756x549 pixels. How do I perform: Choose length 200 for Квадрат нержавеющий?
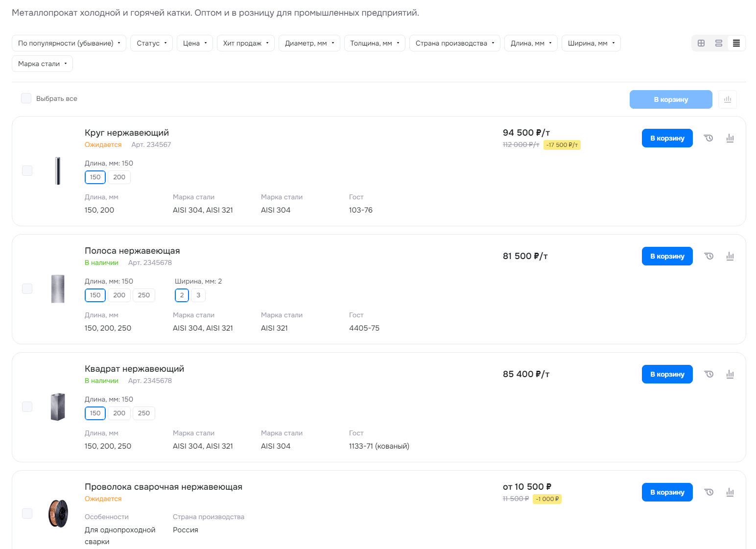coord(119,413)
